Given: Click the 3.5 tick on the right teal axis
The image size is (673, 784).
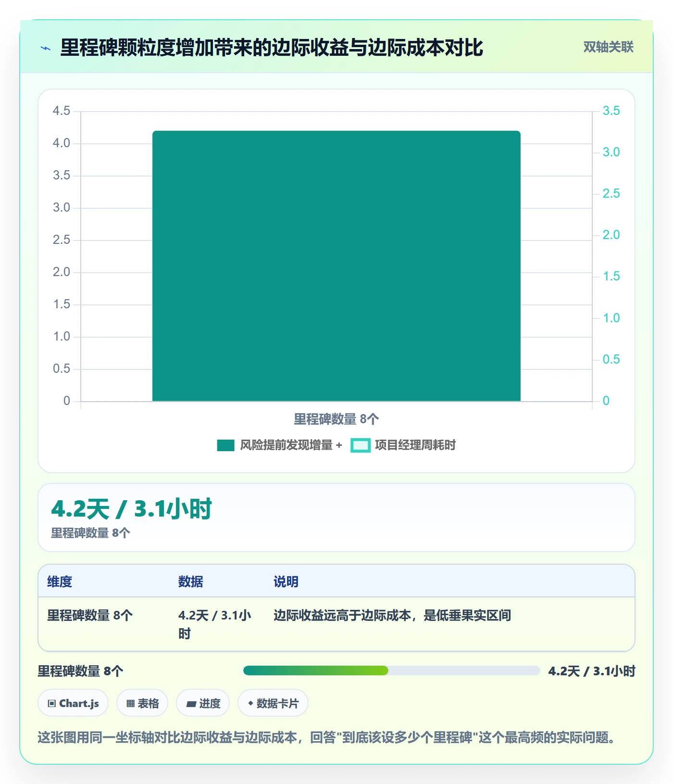Looking at the screenshot, I should tap(611, 111).
